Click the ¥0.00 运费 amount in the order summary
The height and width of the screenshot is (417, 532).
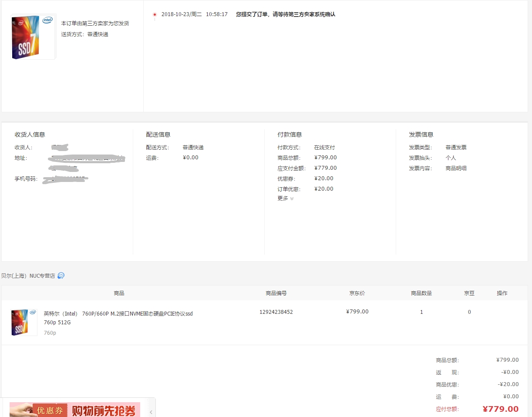coord(511,397)
